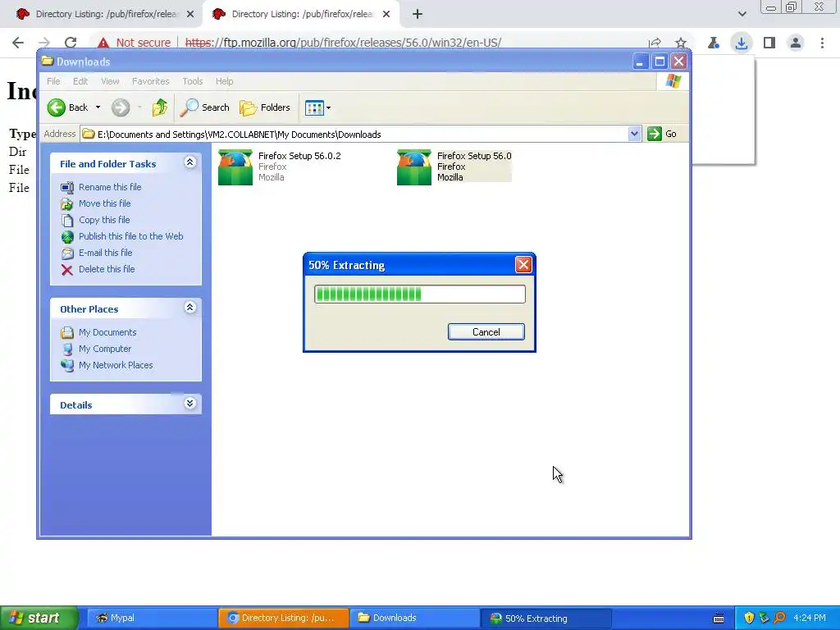Viewport: 840px width, 630px height.
Task: Switch to 50% Extracting taskbar button
Action: (546, 619)
